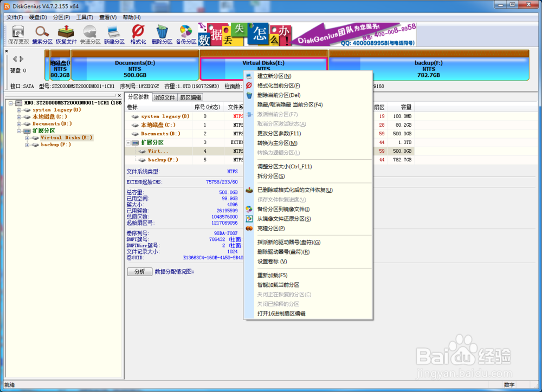Image resolution: width=542 pixels, height=392 pixels.
Task: Switch to the 分区参数 tab
Action: coord(138,97)
